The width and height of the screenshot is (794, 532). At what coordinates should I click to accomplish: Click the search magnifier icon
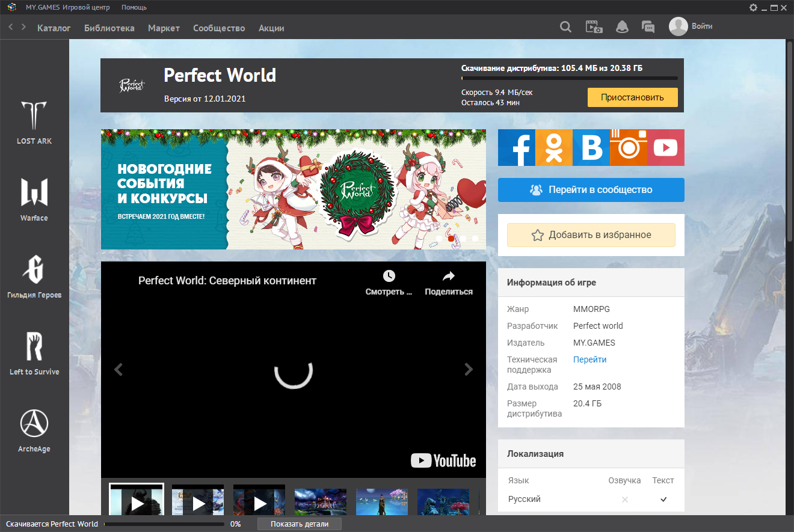565,27
